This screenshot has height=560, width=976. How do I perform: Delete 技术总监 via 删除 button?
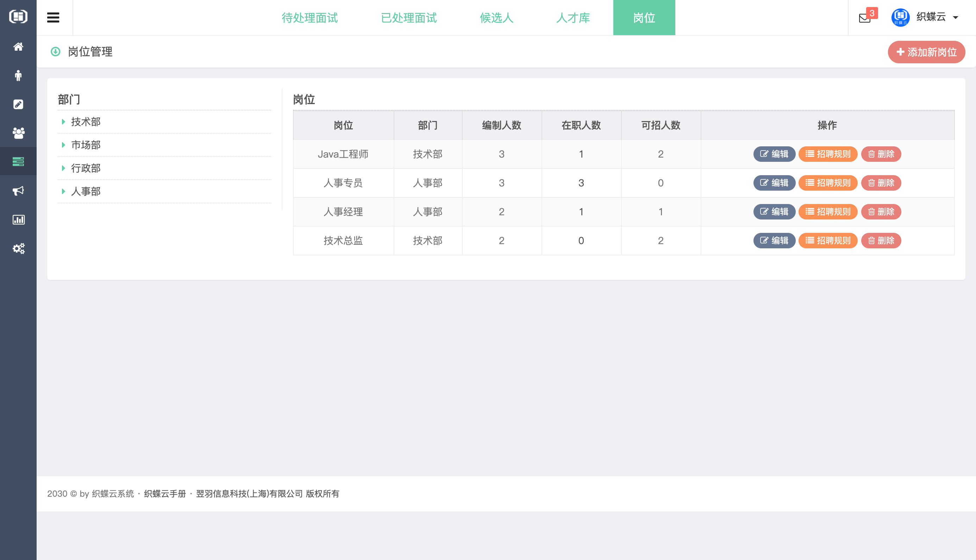point(881,240)
